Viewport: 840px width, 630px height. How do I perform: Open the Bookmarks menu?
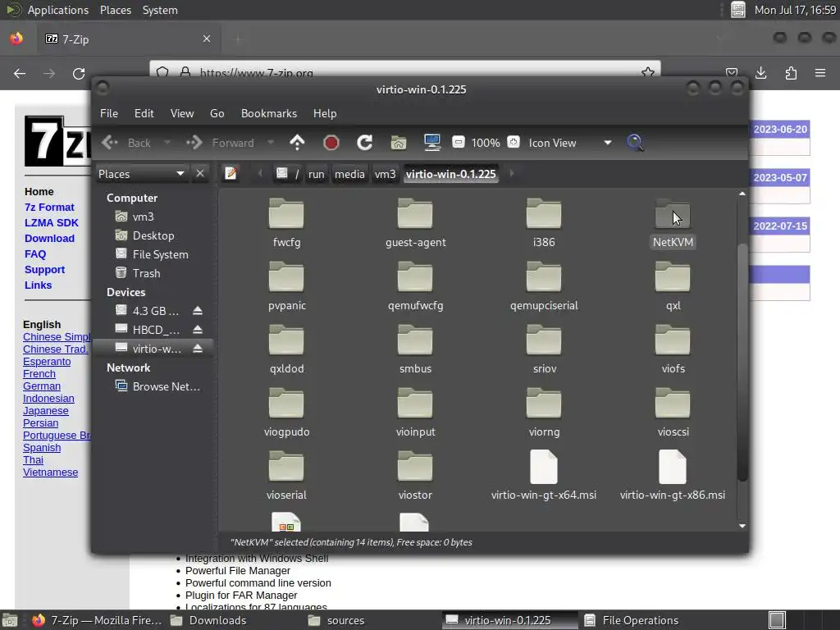[269, 113]
